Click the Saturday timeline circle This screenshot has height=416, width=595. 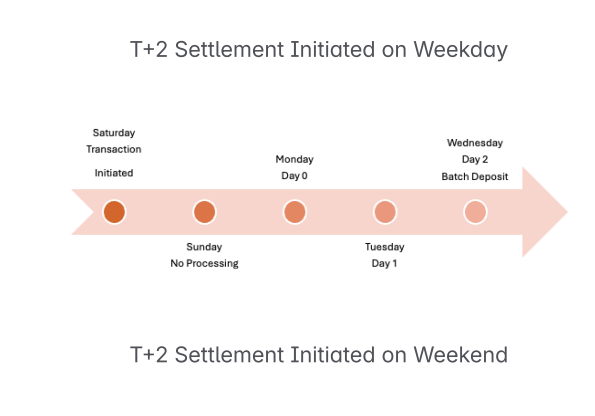[x=114, y=212]
